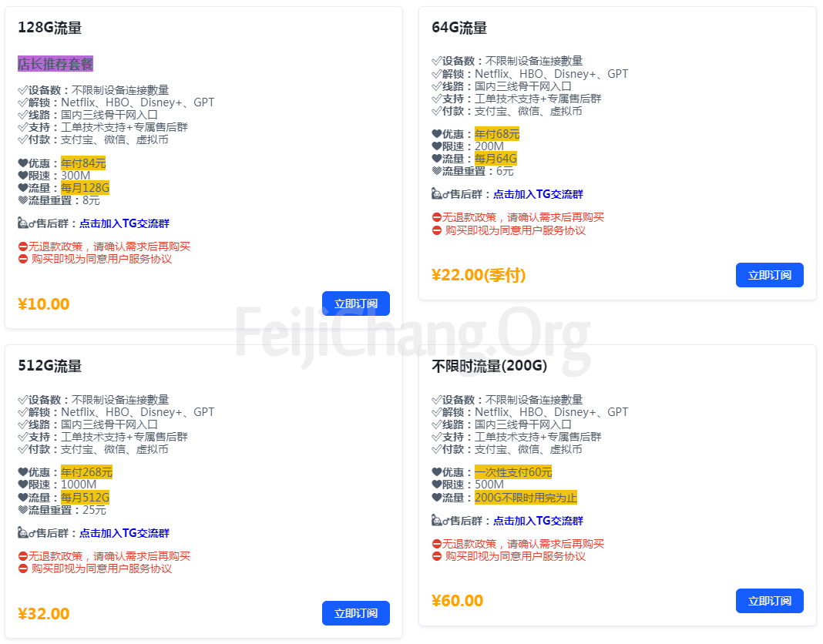823x644 pixels.
Task: Click the ¥22.00(季付) price
Action: 479,275
